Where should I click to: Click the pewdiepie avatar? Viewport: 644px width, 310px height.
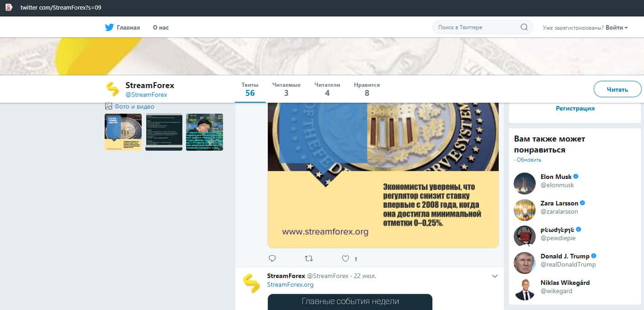pyautogui.click(x=525, y=236)
